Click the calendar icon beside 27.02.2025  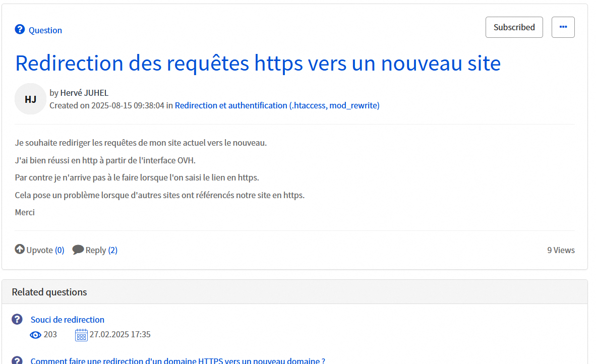[81, 335]
